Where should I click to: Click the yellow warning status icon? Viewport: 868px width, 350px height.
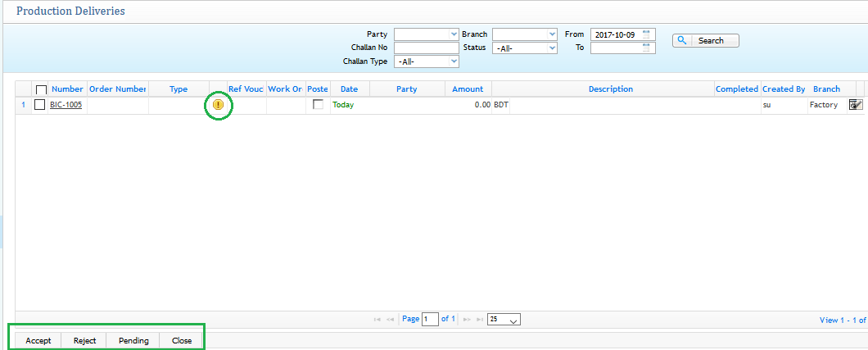[x=218, y=105]
